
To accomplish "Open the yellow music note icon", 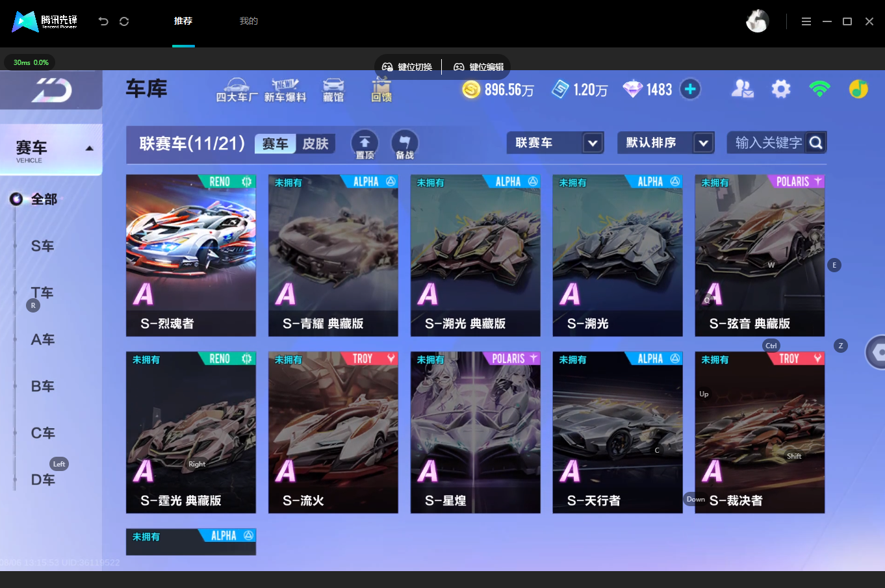I will 858,89.
